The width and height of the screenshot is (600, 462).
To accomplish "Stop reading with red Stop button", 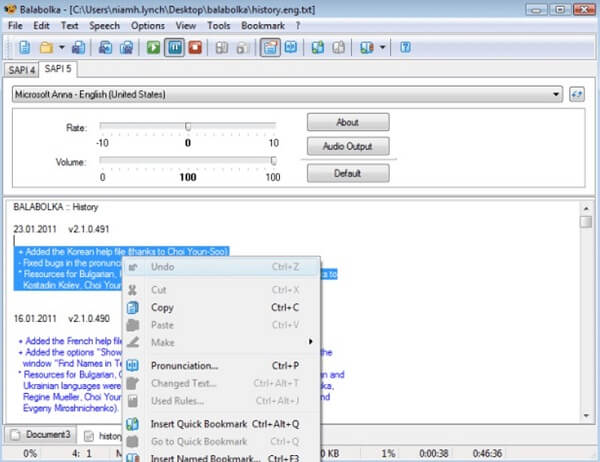I will [195, 47].
